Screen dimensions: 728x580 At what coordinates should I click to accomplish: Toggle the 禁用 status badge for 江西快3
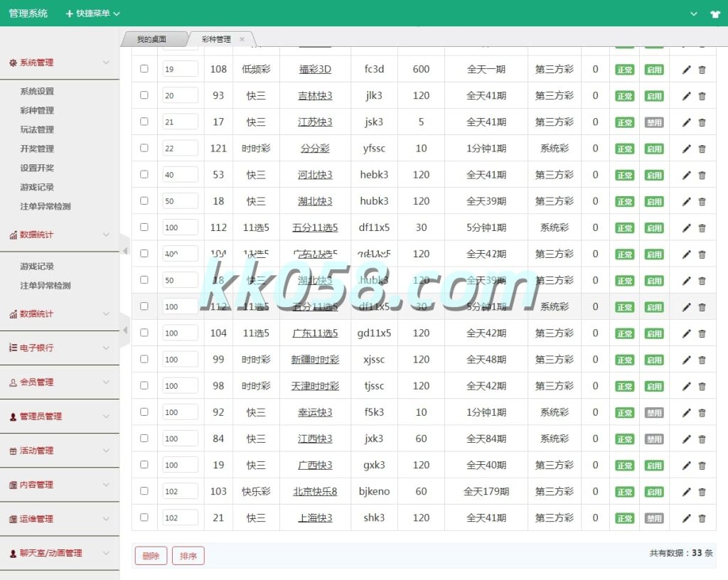coord(654,439)
